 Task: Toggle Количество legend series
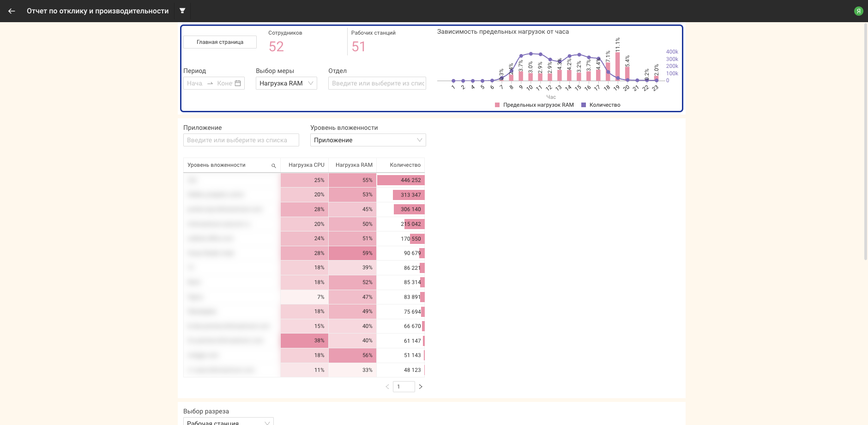(x=601, y=105)
